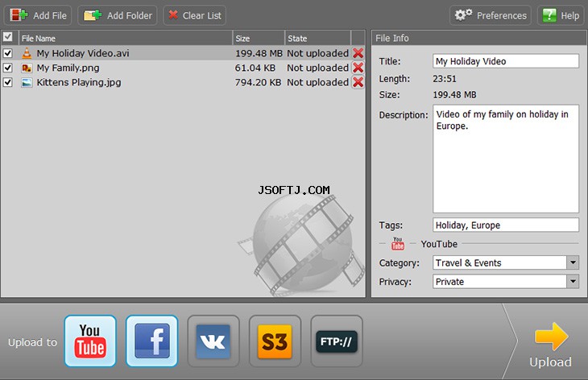Click the File Info panel title

(392, 38)
